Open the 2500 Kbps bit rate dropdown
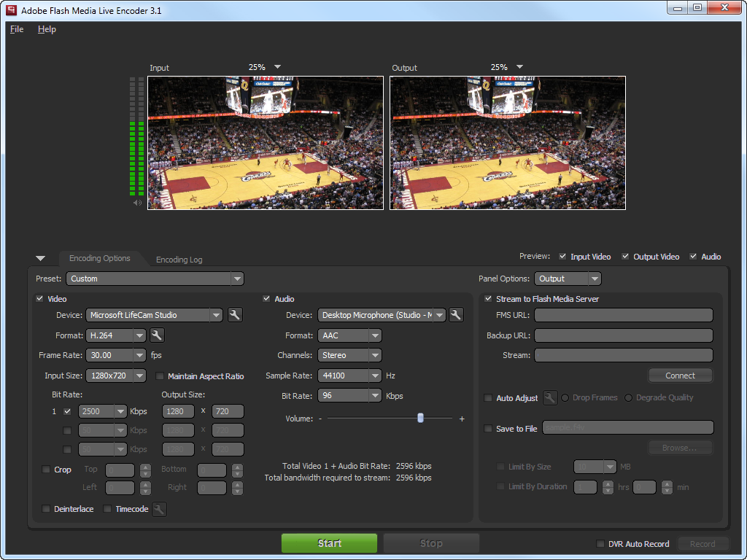 [102, 411]
